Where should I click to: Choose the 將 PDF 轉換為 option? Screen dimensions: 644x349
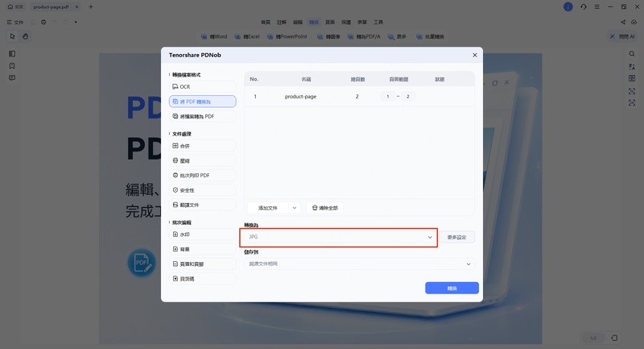(x=203, y=102)
